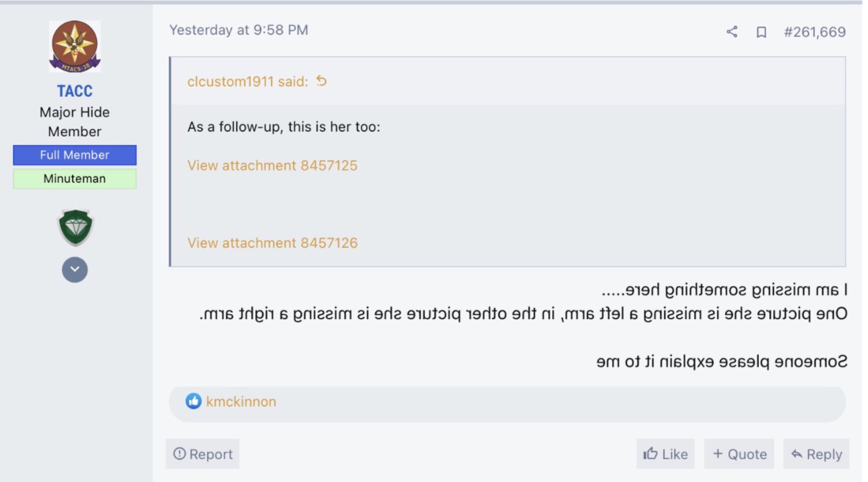
Task: View attachment 8457126
Action: [x=273, y=243]
